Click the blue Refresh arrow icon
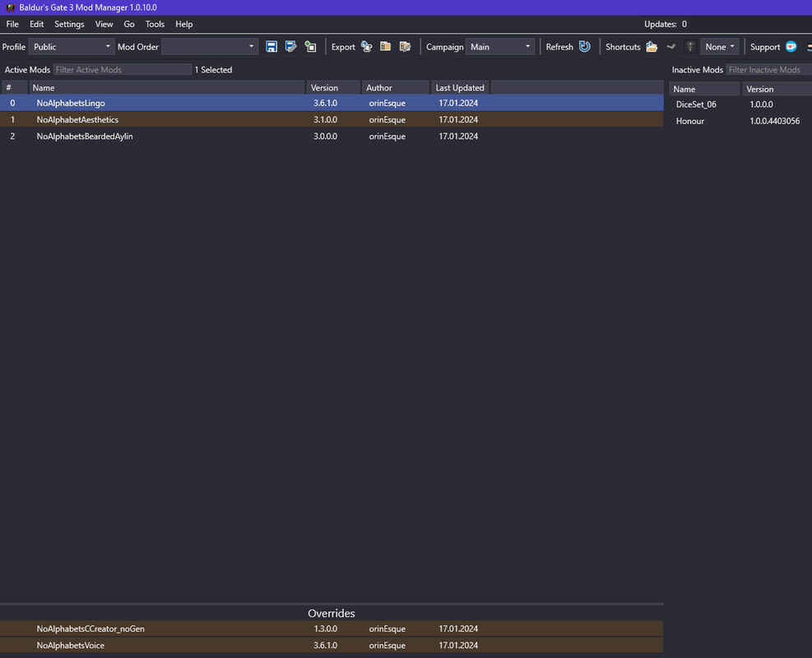The image size is (812, 658). pos(585,47)
